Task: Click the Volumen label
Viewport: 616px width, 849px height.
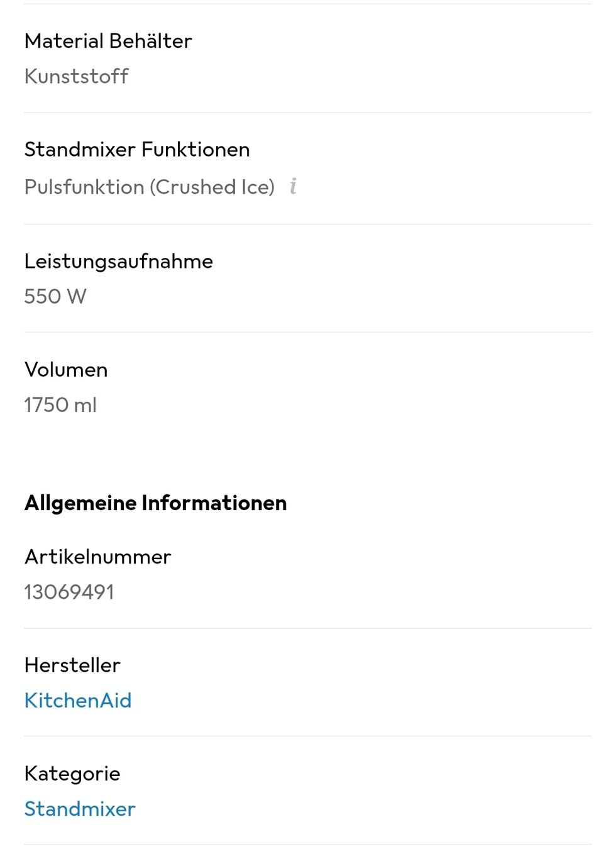Action: click(66, 370)
